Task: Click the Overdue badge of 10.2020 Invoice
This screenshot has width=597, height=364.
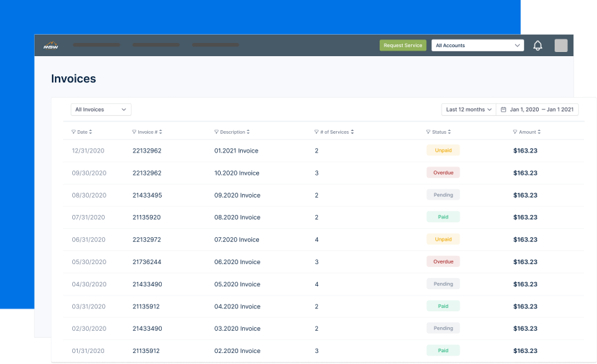Action: coord(443,173)
